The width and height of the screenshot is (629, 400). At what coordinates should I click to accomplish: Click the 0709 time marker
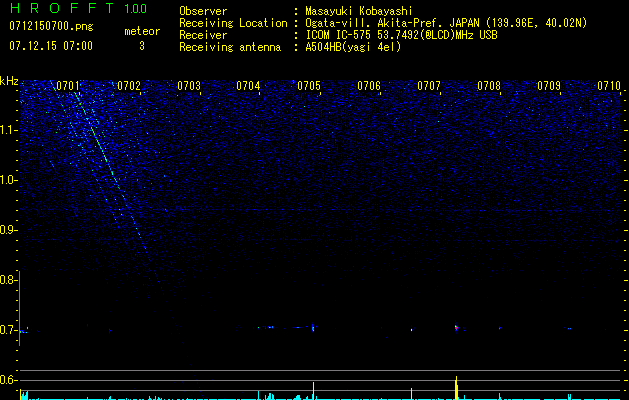549,86
